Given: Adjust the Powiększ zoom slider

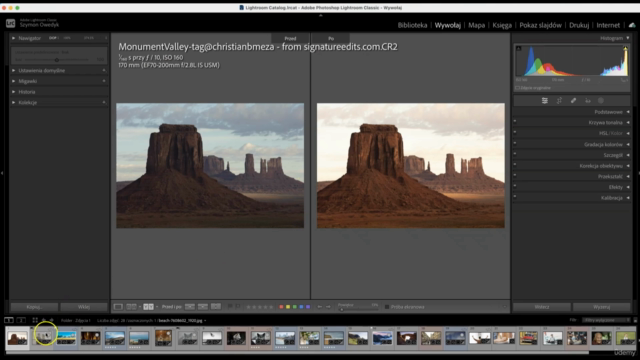Looking at the screenshot, I should tap(358, 309).
